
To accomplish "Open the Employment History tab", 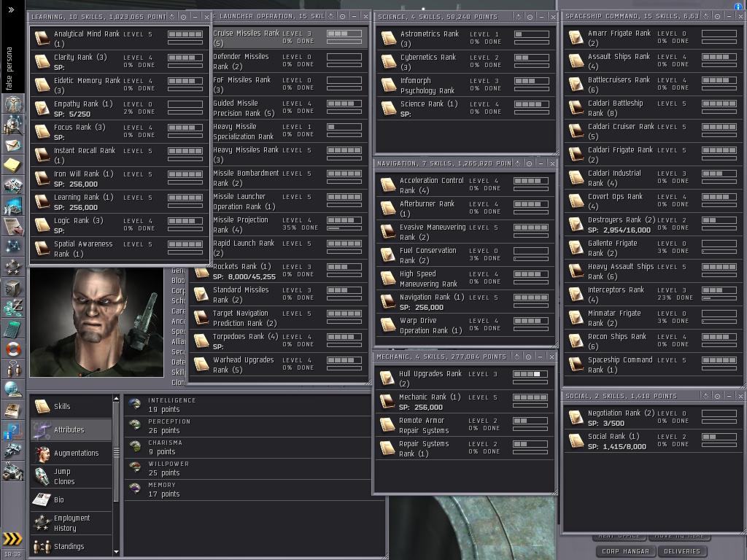I will coord(71,523).
